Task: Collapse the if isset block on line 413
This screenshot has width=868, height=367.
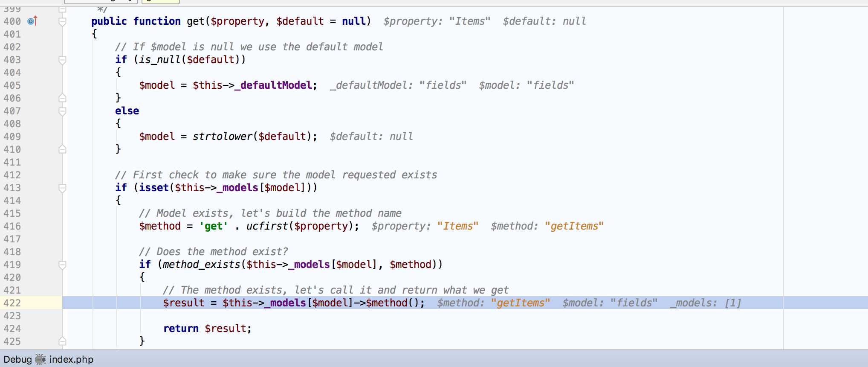Action: 62,188
